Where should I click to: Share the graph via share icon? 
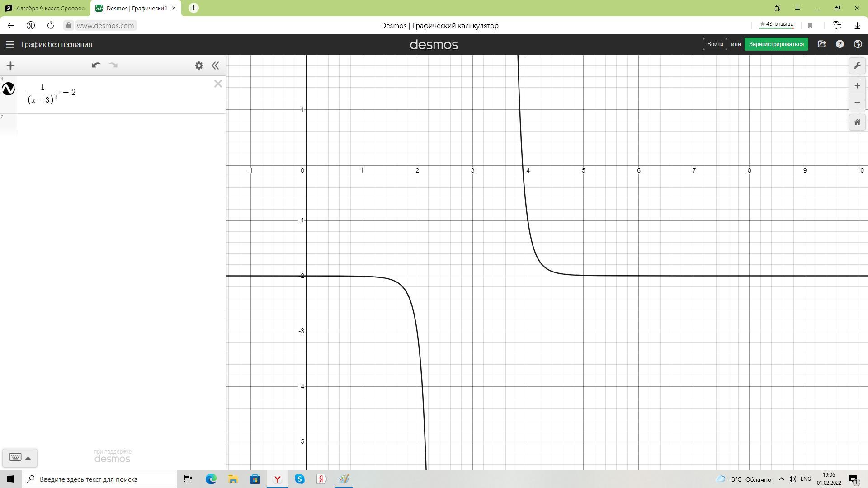[x=821, y=44]
